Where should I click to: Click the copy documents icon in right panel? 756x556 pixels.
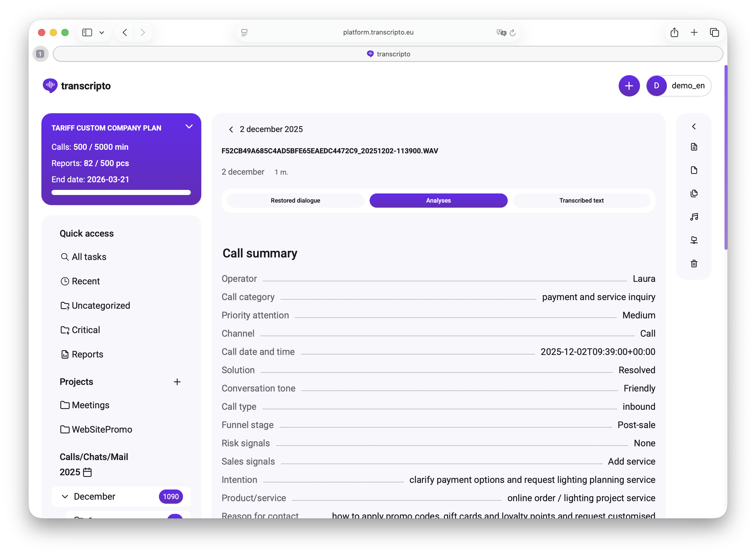click(693, 193)
